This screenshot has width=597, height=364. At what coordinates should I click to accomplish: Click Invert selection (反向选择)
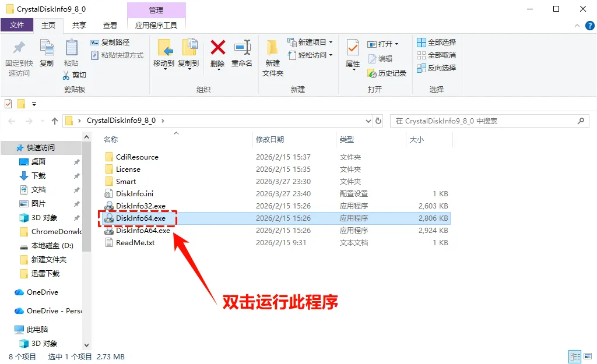point(436,68)
